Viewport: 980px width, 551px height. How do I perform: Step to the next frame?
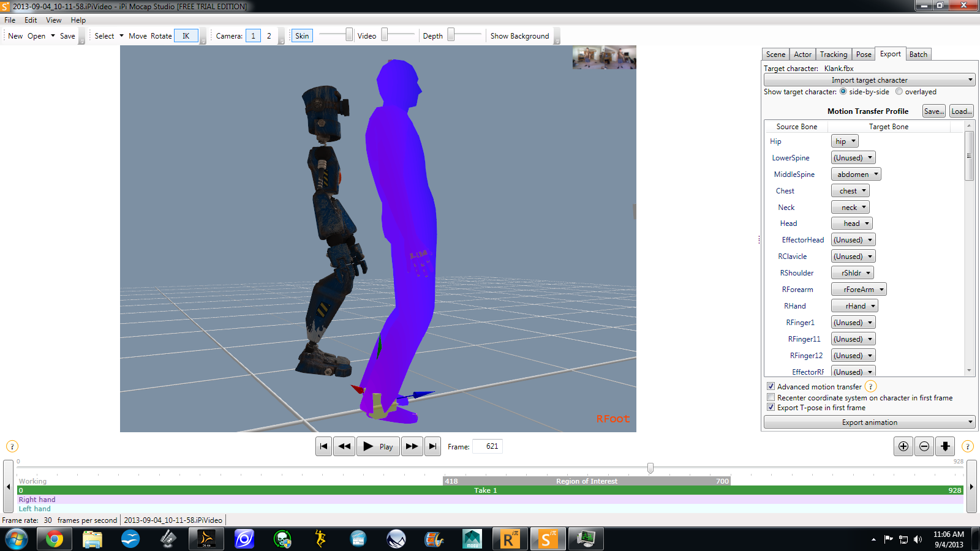tap(412, 446)
